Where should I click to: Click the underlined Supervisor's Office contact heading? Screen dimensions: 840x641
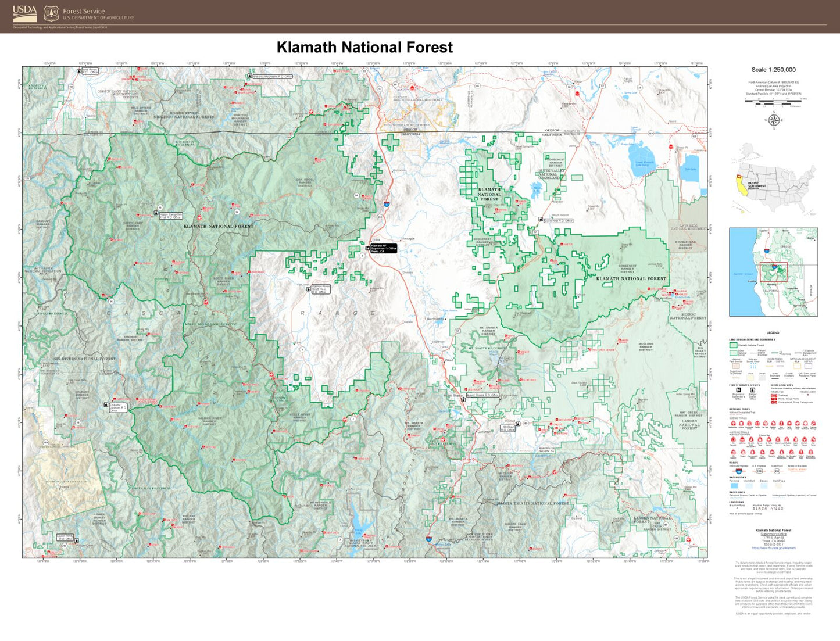(x=774, y=534)
